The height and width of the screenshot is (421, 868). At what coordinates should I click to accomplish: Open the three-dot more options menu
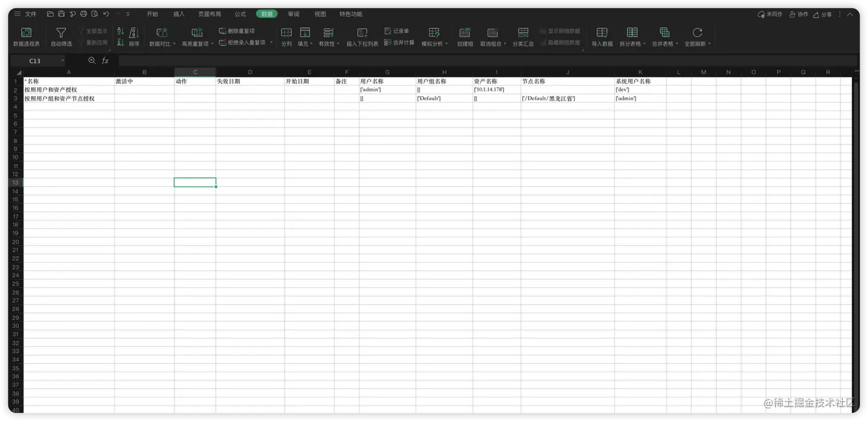pyautogui.click(x=840, y=14)
